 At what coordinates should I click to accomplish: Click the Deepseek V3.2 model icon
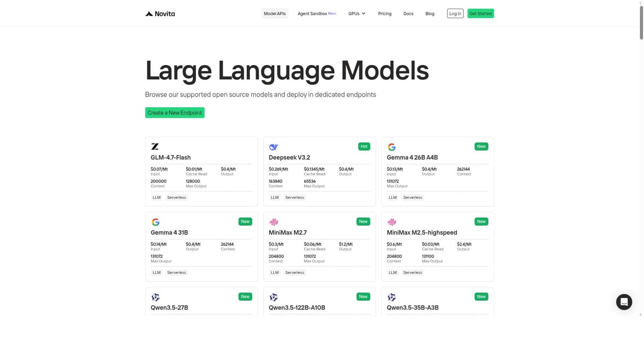pos(273,146)
